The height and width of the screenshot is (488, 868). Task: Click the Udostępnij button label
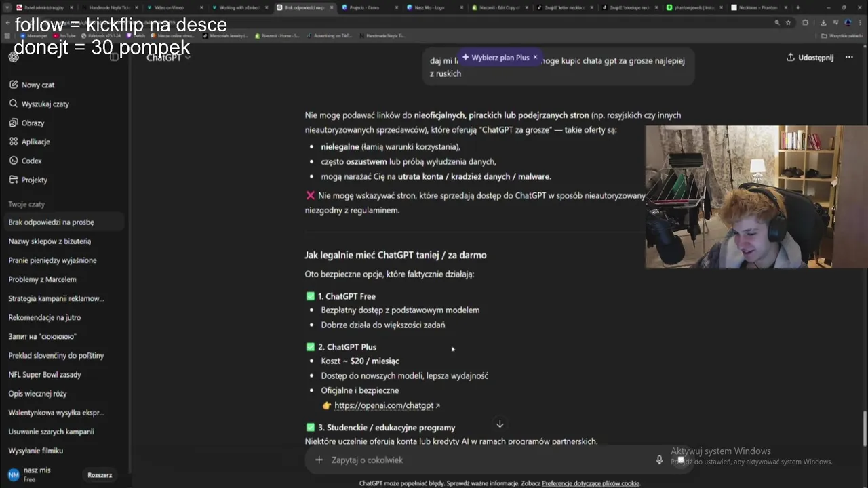click(x=816, y=58)
